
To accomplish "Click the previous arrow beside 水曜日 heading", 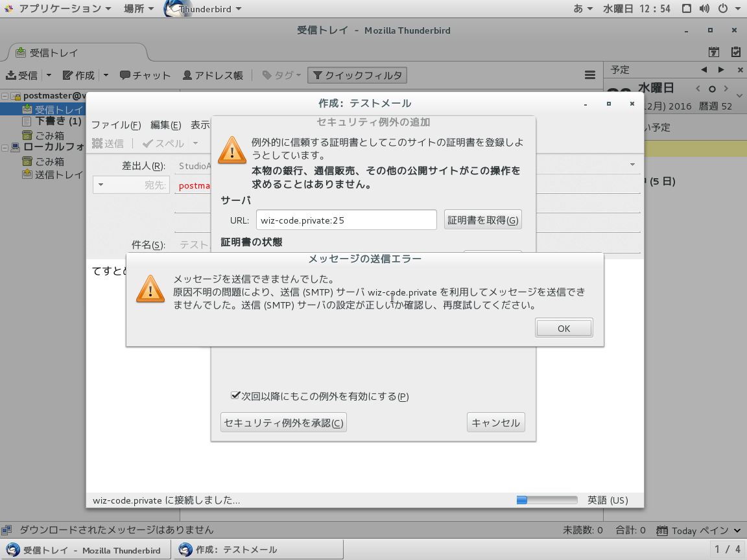I will point(698,89).
